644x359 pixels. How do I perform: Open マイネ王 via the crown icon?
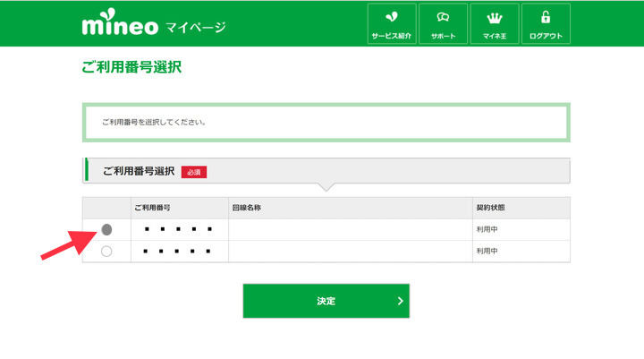tap(494, 17)
